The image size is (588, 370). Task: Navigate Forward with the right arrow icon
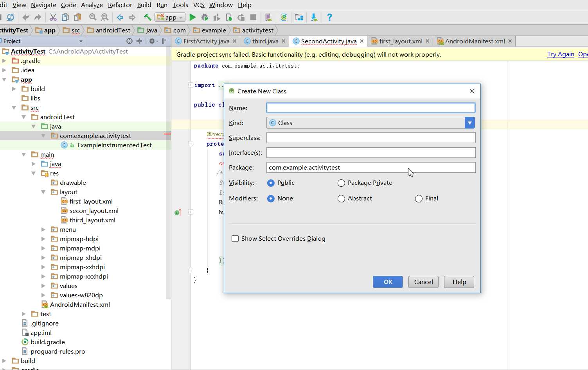coord(132,17)
